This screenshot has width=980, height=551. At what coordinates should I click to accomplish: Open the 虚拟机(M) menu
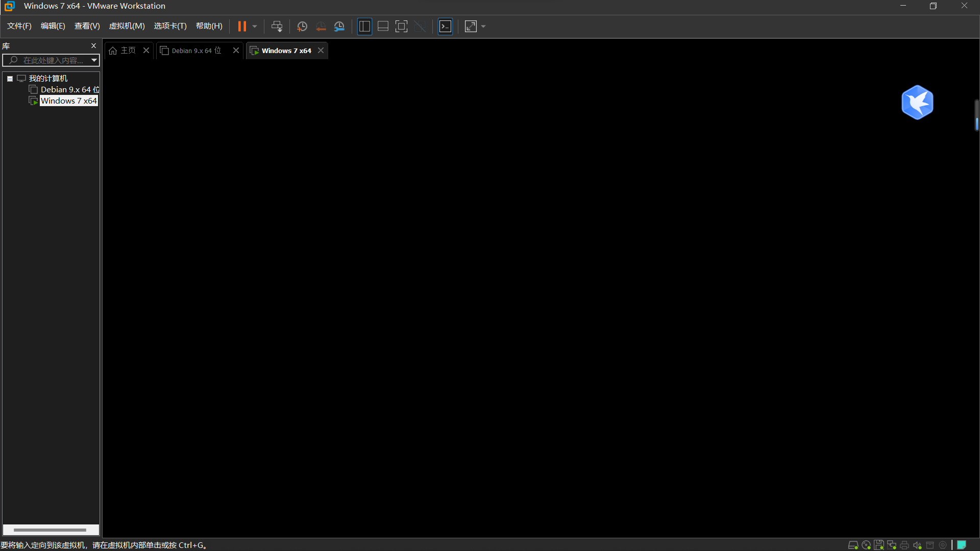click(x=127, y=26)
